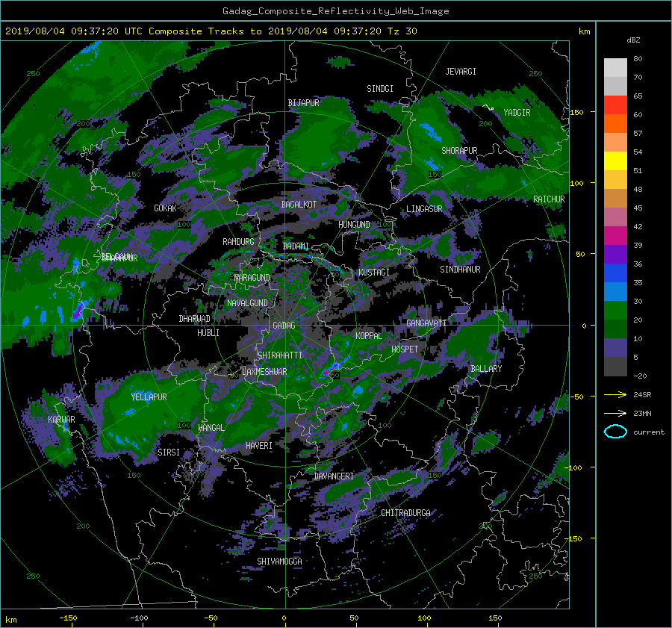The height and width of the screenshot is (628, 672).
Task: Click the 'CHITRADURGA' city label
Action: tap(405, 513)
